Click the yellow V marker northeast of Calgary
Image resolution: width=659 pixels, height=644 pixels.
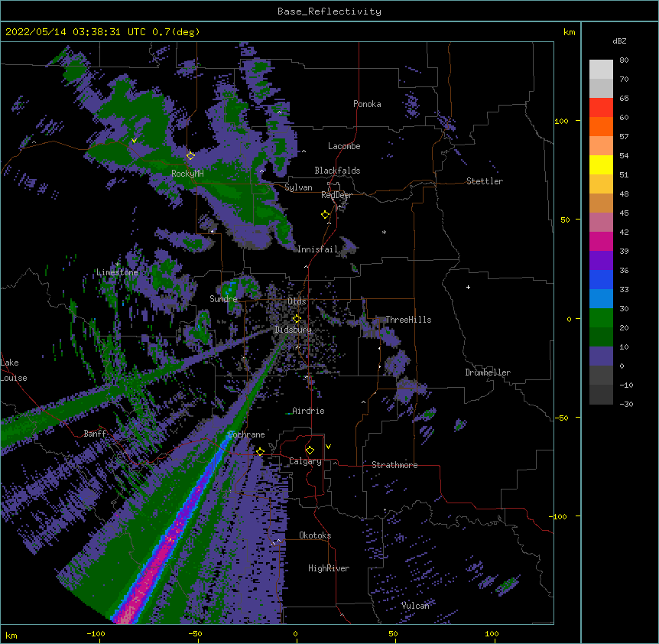coord(328,447)
